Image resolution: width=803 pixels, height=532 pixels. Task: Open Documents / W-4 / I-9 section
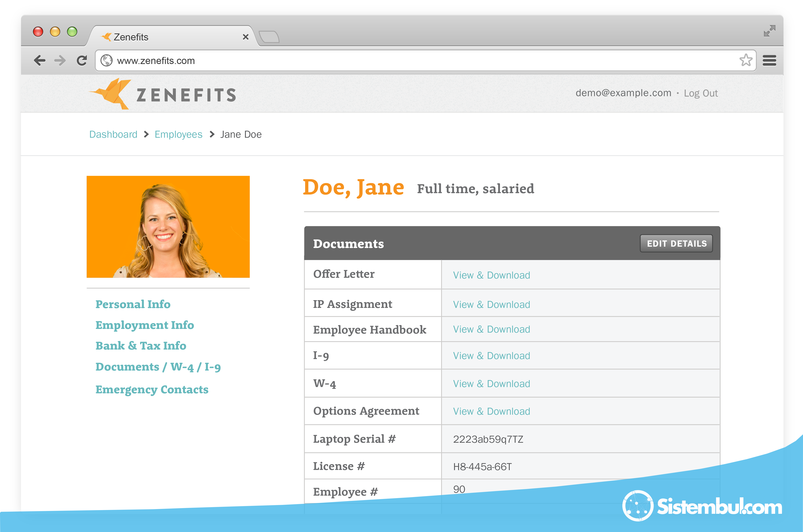coord(158,367)
